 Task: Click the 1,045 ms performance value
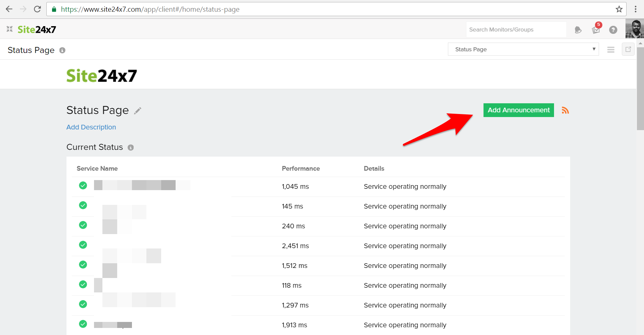[x=295, y=186]
